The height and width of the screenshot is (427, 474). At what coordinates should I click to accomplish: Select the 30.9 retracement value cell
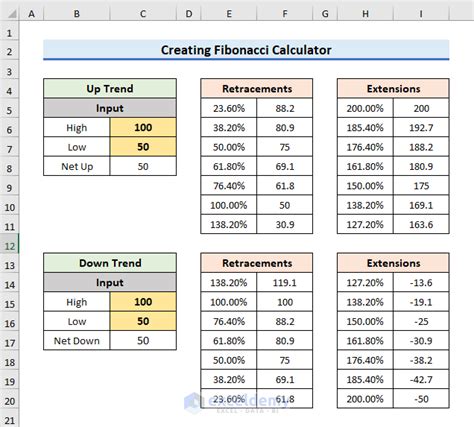tap(285, 224)
